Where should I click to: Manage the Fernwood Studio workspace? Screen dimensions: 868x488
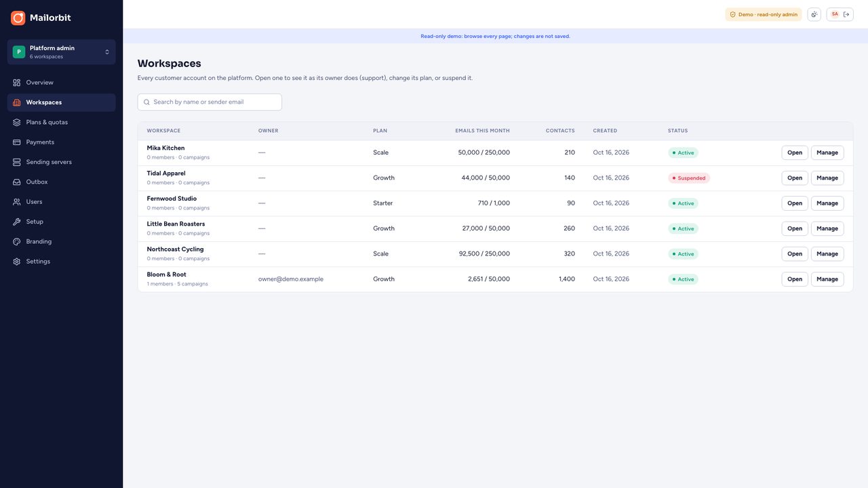click(x=827, y=203)
